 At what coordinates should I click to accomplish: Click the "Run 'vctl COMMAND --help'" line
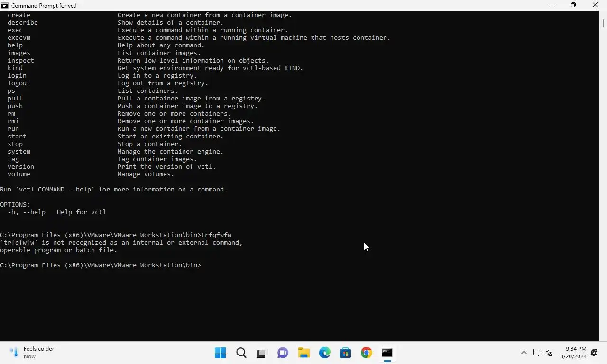click(x=114, y=189)
